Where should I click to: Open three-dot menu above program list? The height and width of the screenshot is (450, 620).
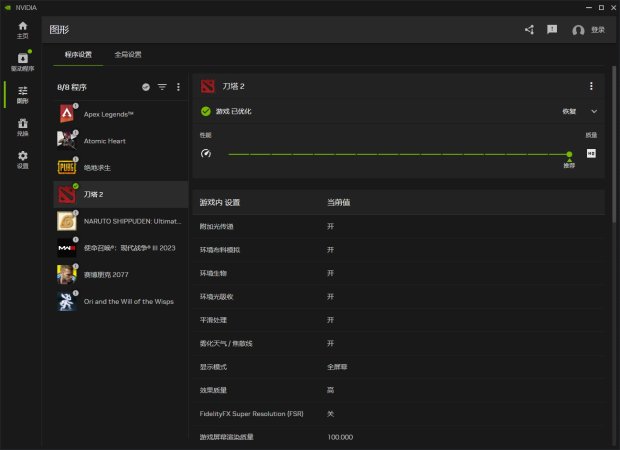point(178,87)
